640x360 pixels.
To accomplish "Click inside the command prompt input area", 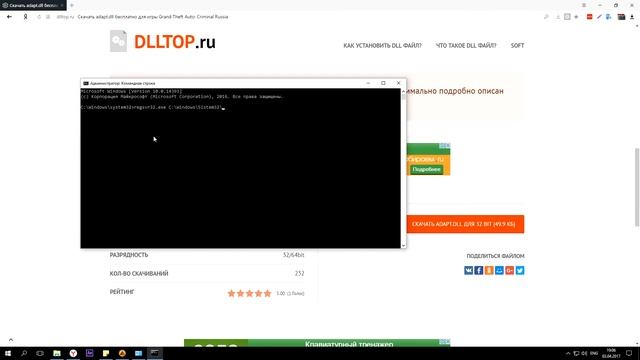I will (240, 168).
